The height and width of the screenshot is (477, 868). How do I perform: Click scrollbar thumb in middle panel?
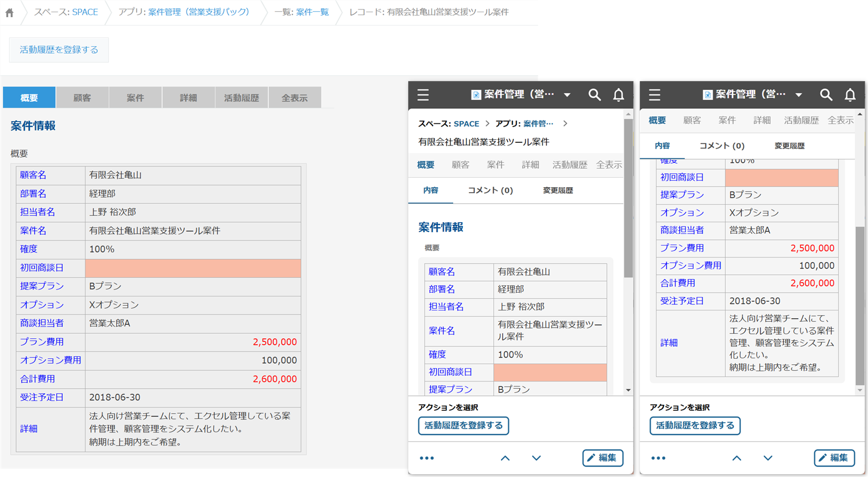[628, 198]
